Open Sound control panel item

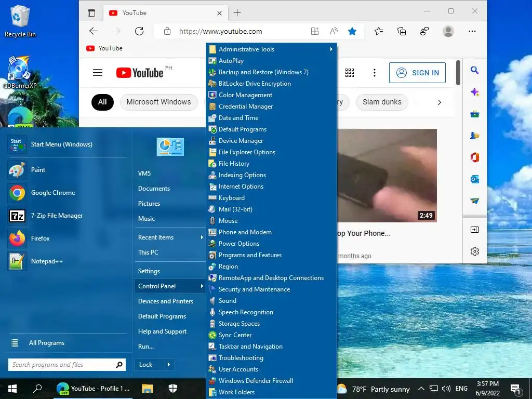[271, 301]
